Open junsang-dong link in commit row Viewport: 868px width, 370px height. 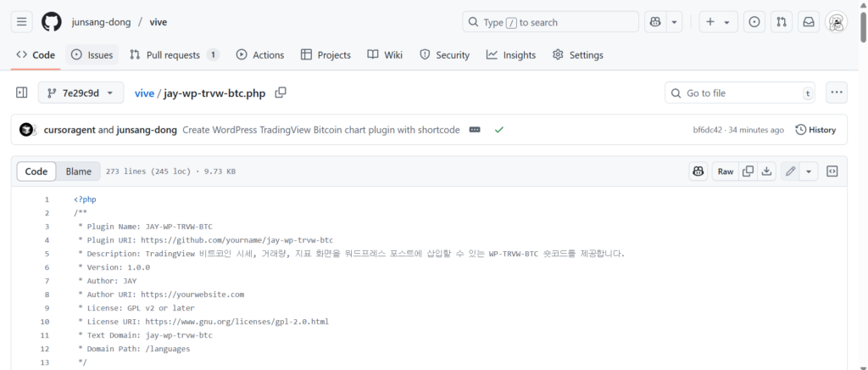[x=147, y=130]
